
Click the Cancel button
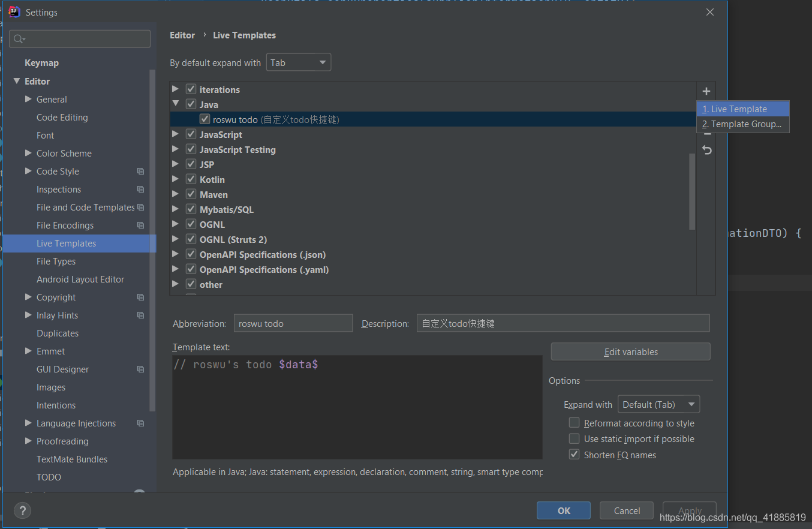627,511
